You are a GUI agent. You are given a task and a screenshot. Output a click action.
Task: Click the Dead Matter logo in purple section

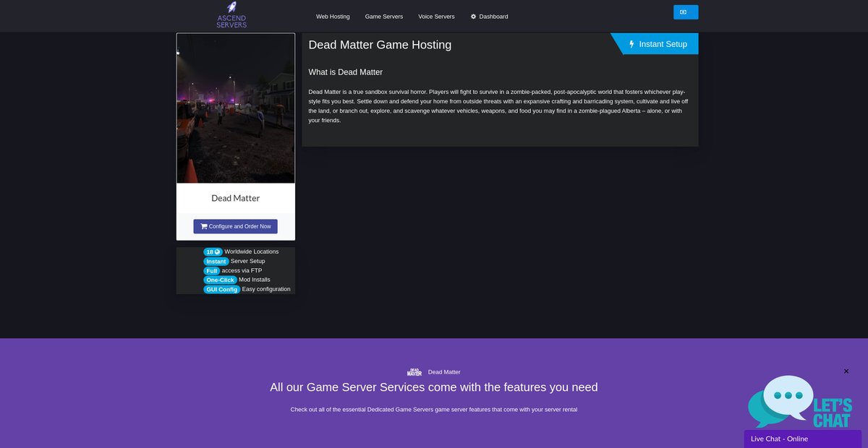pyautogui.click(x=414, y=372)
